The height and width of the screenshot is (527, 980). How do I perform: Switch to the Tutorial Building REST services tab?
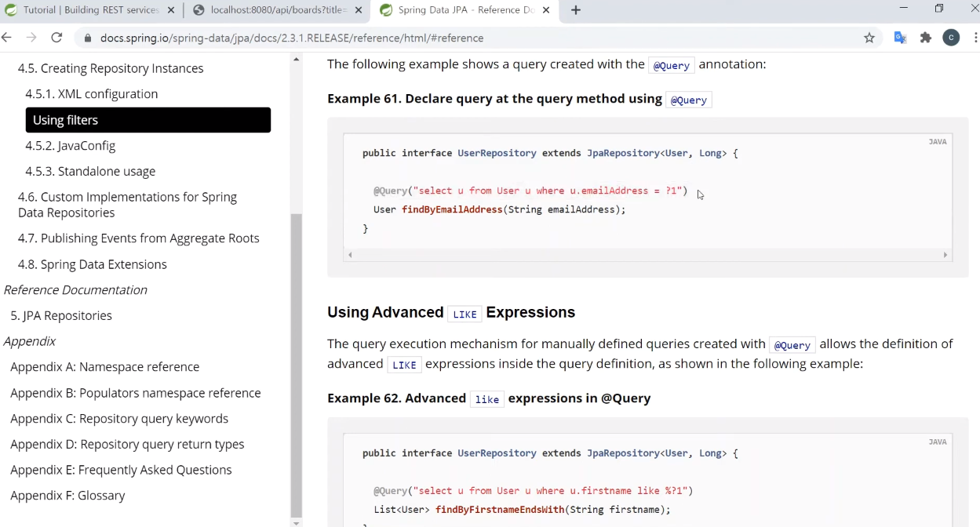tap(91, 10)
